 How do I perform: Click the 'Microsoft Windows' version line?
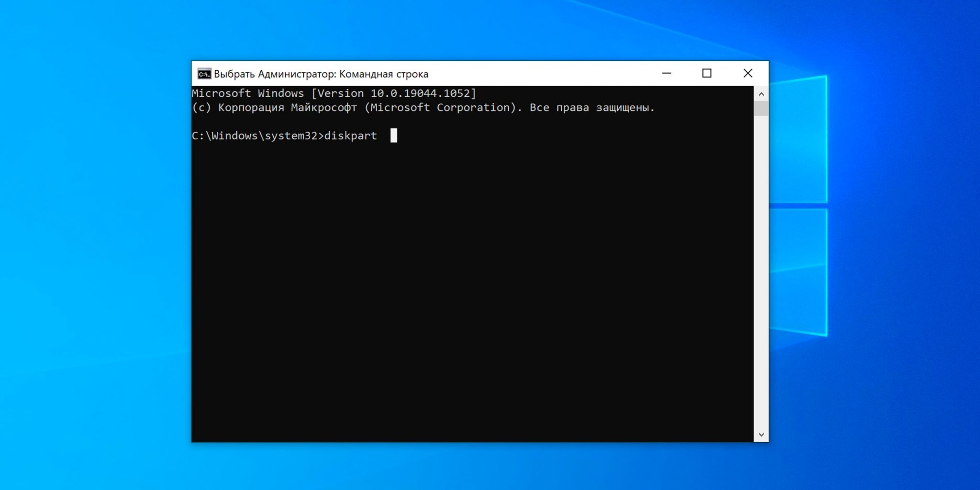(x=247, y=93)
